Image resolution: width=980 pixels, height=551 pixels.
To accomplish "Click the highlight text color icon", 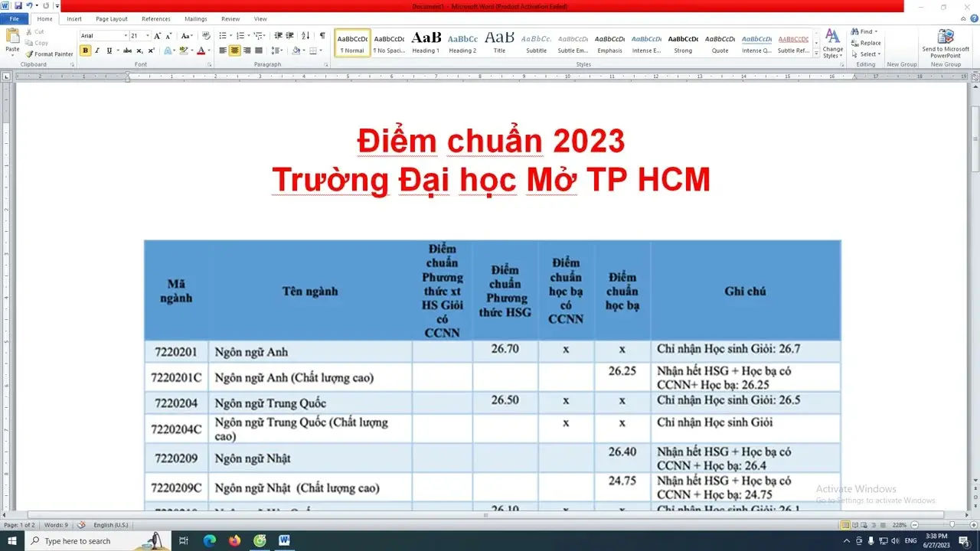I will click(183, 51).
